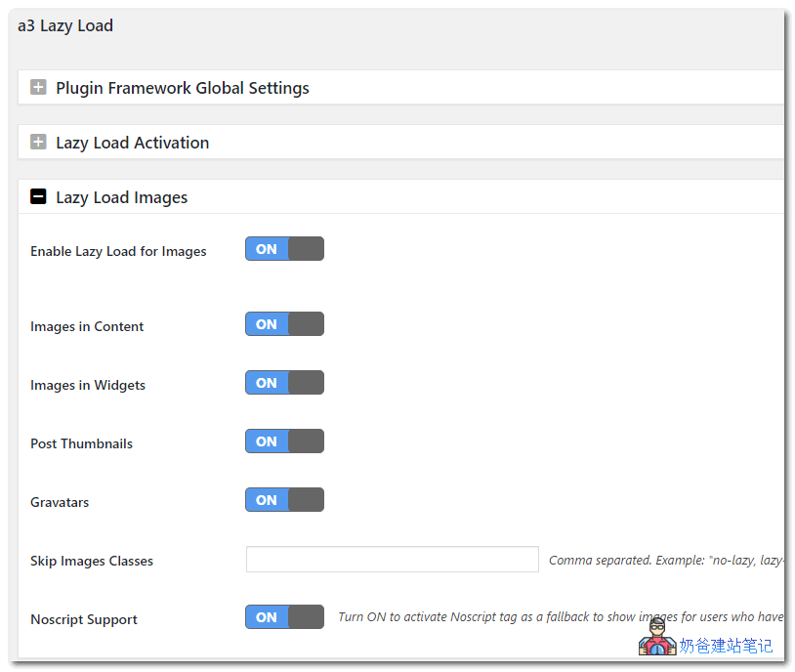
Task: Select the Noscript Support label text
Action: tap(84, 620)
